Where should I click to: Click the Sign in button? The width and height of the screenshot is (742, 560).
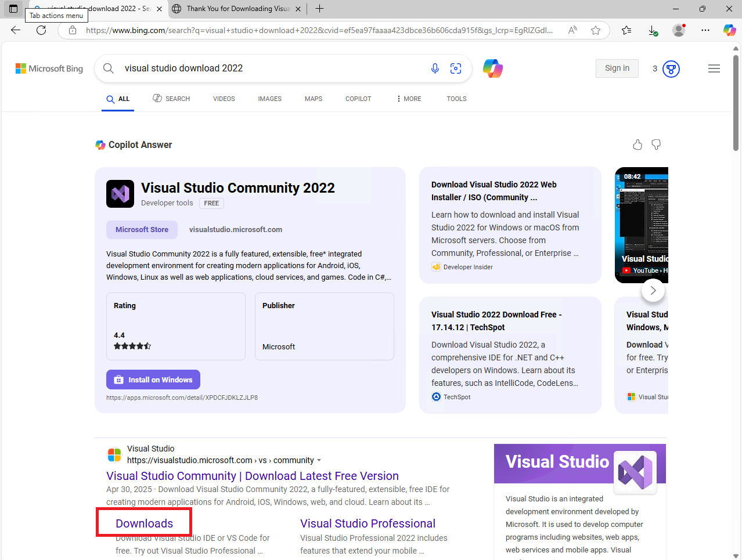(617, 68)
